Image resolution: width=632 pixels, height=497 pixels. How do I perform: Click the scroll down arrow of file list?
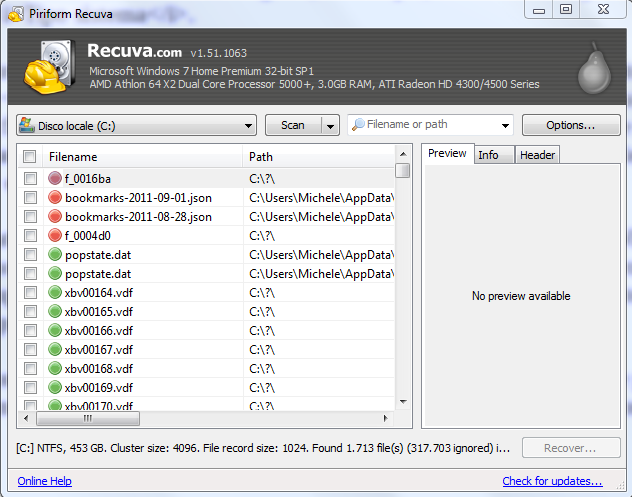[x=403, y=402]
